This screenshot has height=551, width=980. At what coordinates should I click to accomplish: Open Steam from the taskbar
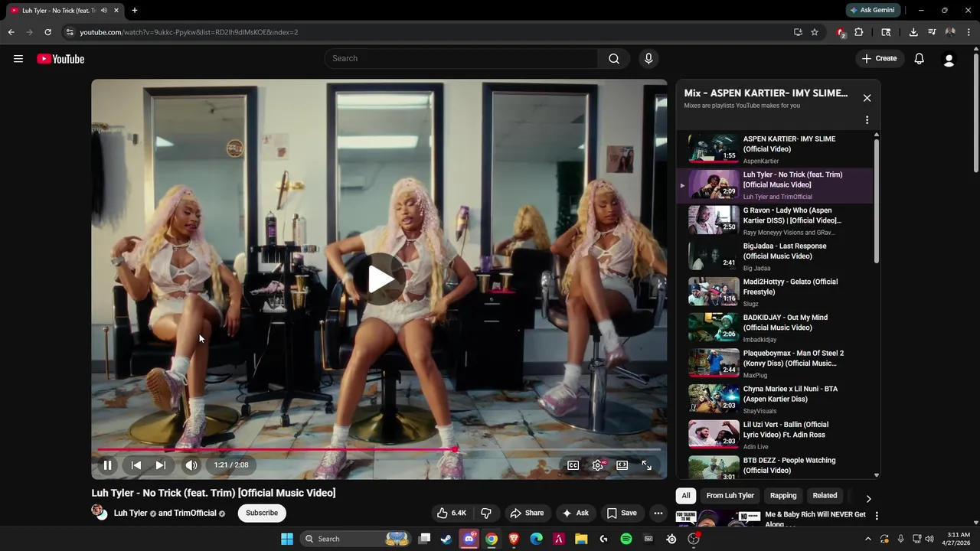coord(446,539)
